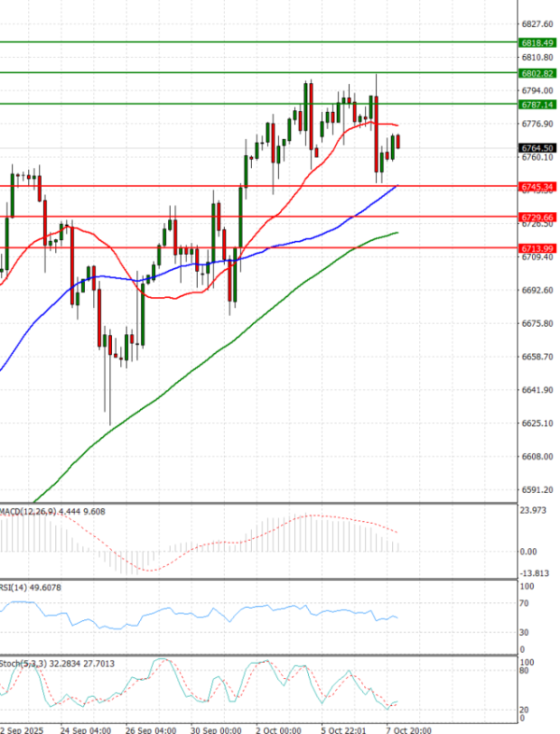Click the current price label 6764.50

point(538,148)
